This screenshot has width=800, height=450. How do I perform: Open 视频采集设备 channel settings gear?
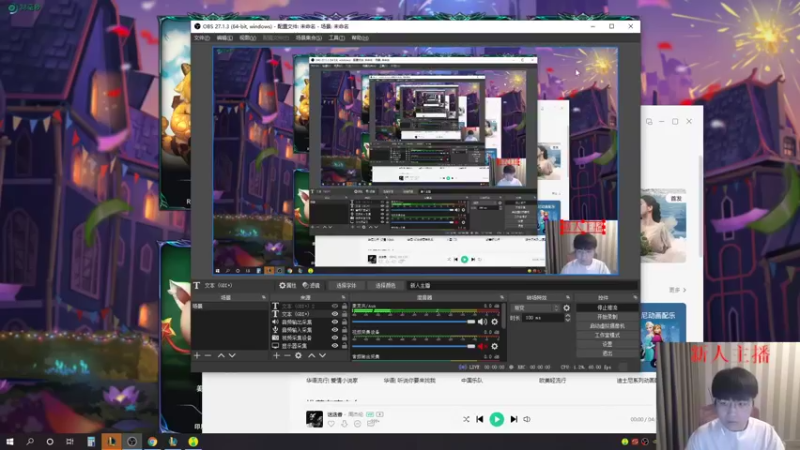494,346
